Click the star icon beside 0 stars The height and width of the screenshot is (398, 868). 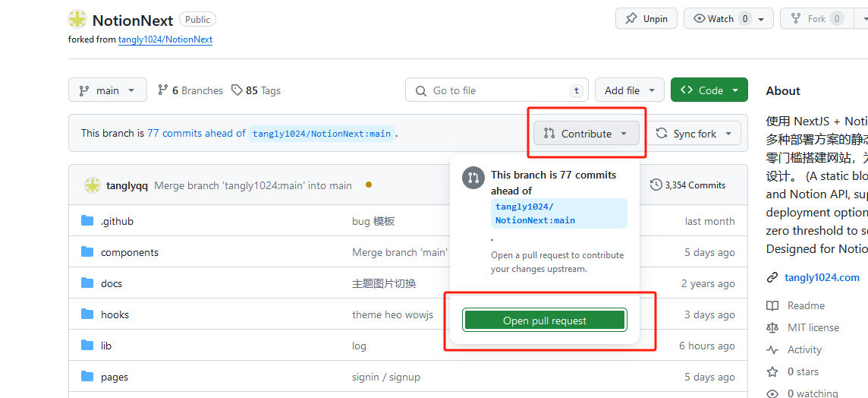click(772, 371)
